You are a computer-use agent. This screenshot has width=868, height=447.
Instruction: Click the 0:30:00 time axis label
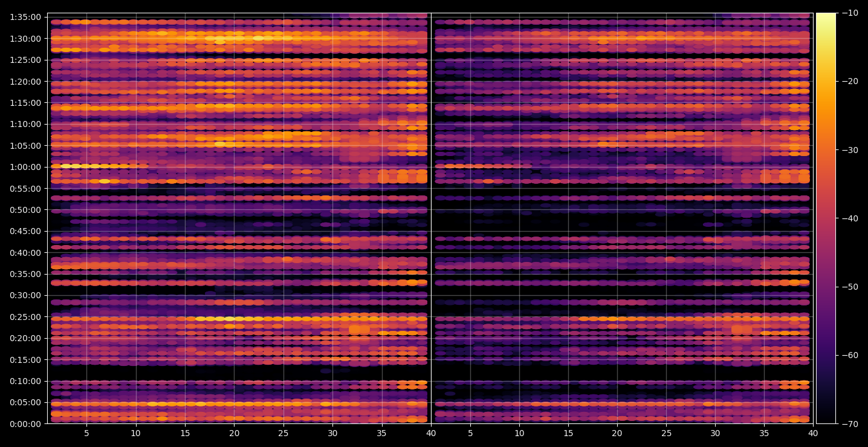click(26, 295)
